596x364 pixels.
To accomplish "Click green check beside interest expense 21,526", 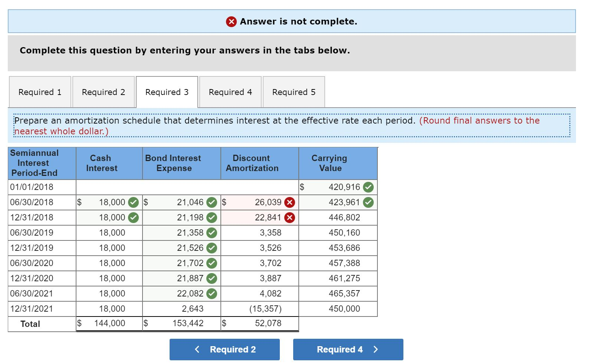I will point(212,248).
